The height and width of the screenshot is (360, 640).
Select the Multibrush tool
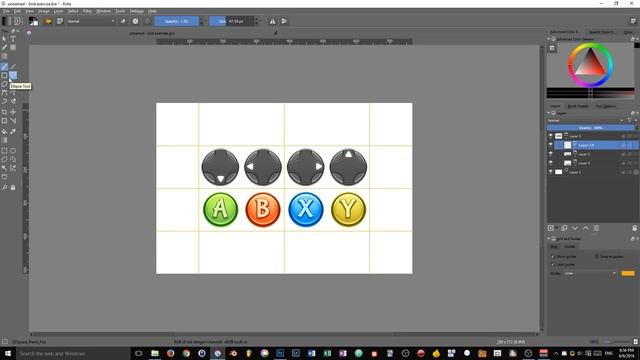click(x=13, y=102)
